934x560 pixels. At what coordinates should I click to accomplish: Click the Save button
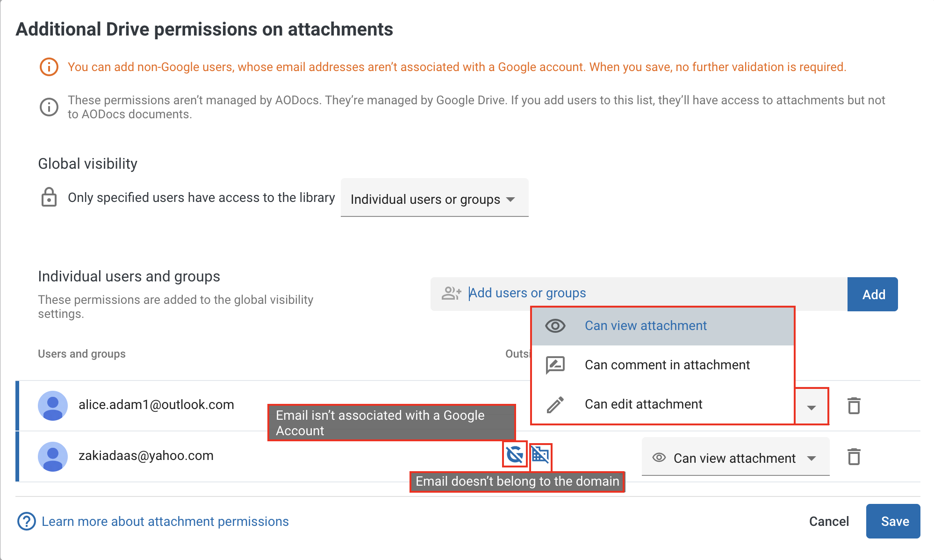[893, 521]
